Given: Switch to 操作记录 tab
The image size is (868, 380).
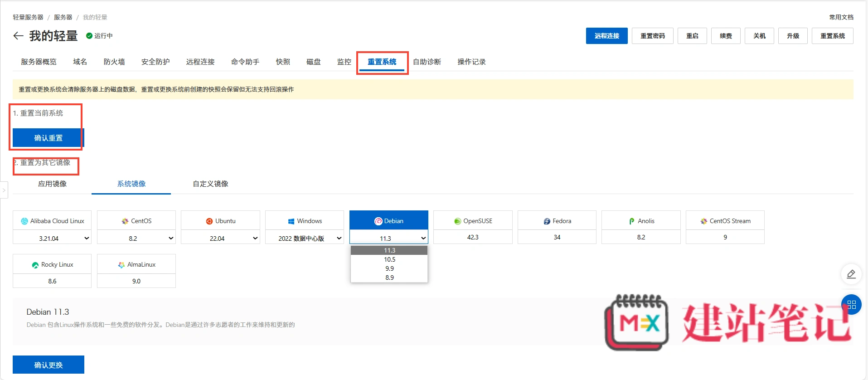Looking at the screenshot, I should [471, 62].
